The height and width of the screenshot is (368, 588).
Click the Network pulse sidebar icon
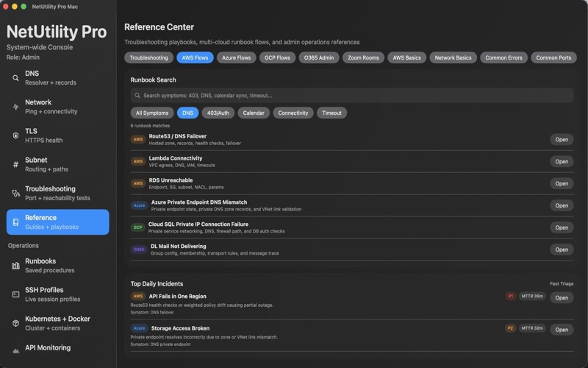[15, 107]
